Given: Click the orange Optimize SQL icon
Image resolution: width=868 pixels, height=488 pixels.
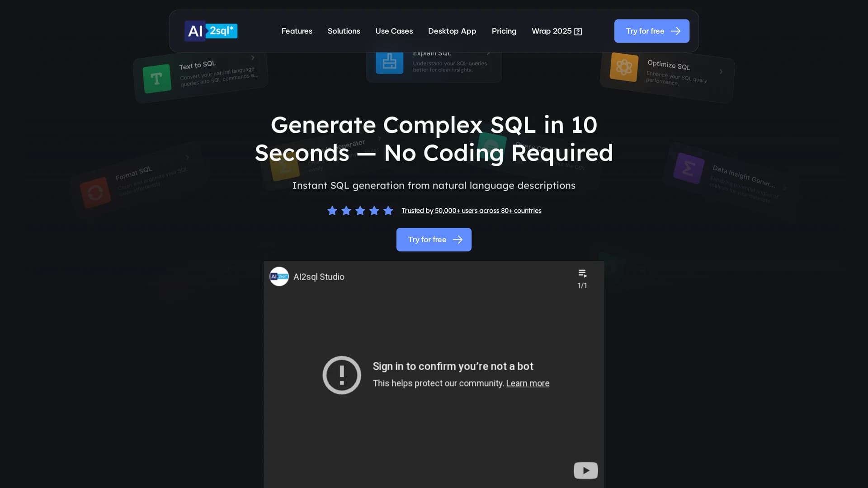Looking at the screenshot, I should 624,67.
